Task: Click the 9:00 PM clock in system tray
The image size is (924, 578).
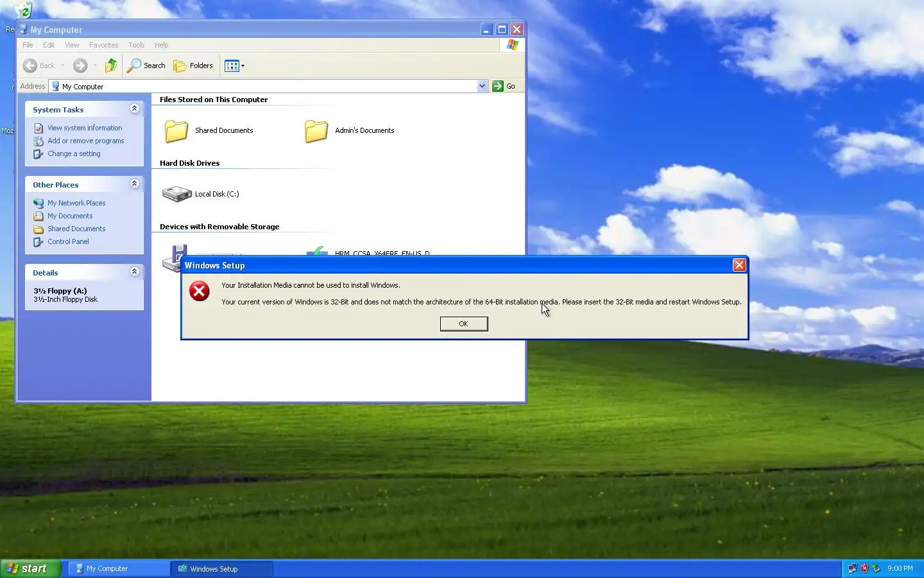Action: [x=900, y=568]
